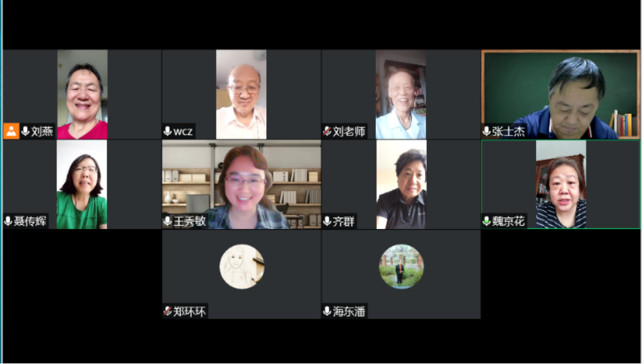Click the name label wcz
The image size is (644, 364).
coord(183,132)
